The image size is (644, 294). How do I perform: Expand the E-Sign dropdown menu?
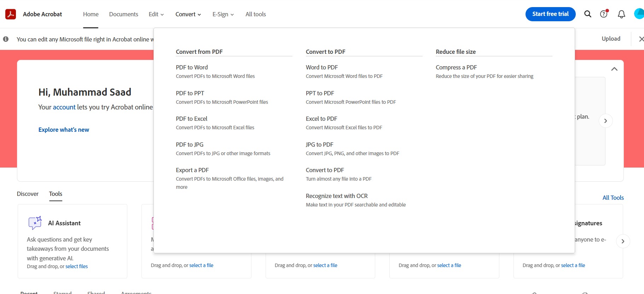(223, 14)
